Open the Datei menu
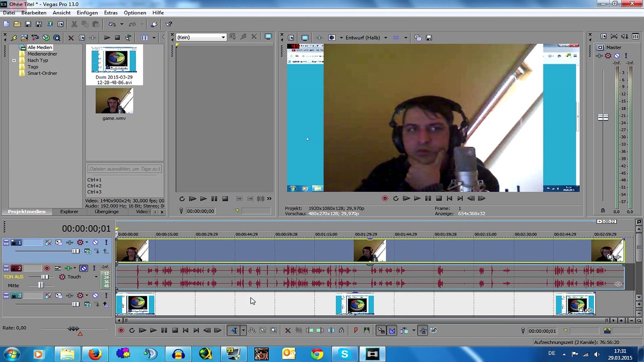This screenshot has height=362, width=644. [x=9, y=13]
